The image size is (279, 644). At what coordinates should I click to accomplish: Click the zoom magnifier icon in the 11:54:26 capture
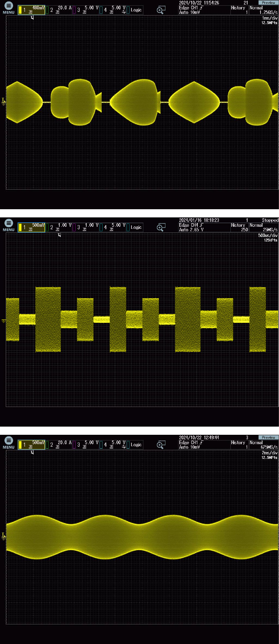pyautogui.click(x=161, y=10)
